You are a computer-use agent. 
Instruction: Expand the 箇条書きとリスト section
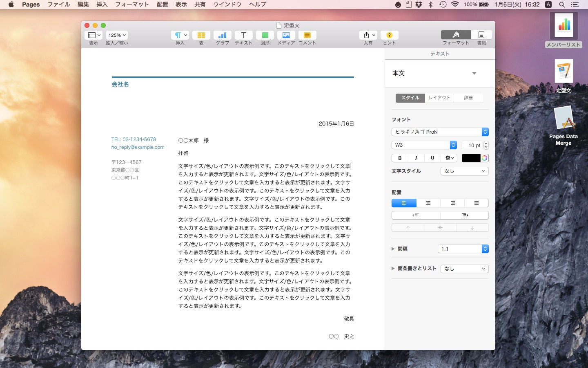tap(393, 269)
